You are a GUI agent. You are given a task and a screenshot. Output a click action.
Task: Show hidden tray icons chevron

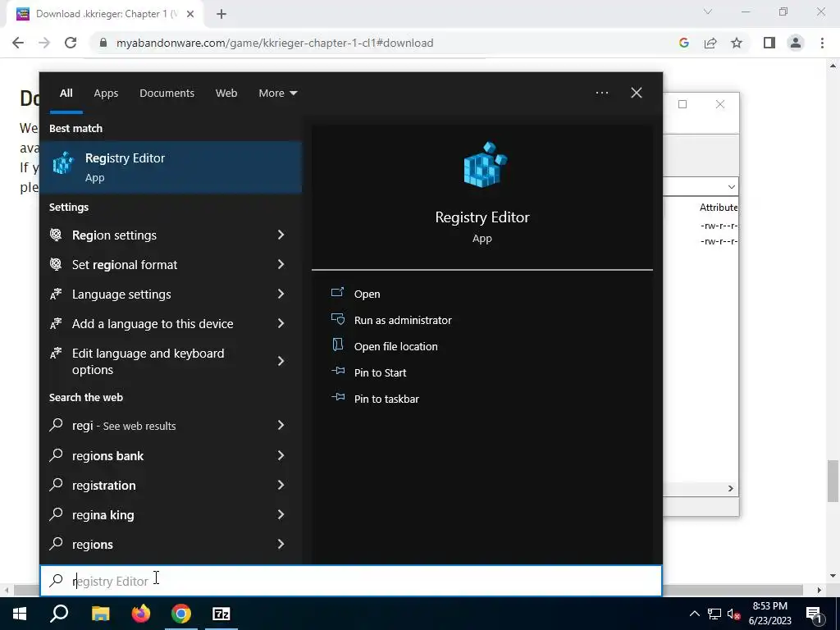(x=694, y=614)
